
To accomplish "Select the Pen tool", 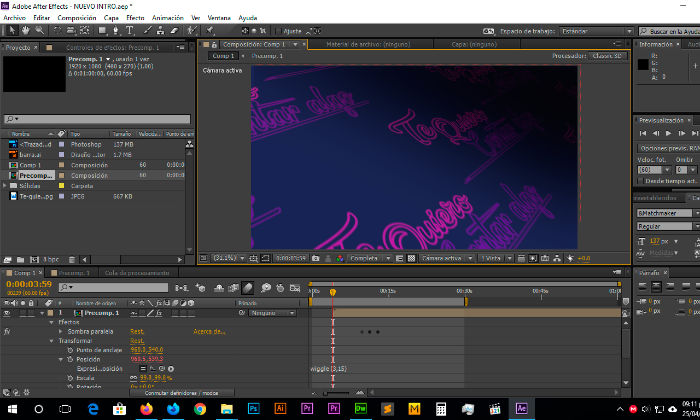I will pyautogui.click(x=115, y=30).
